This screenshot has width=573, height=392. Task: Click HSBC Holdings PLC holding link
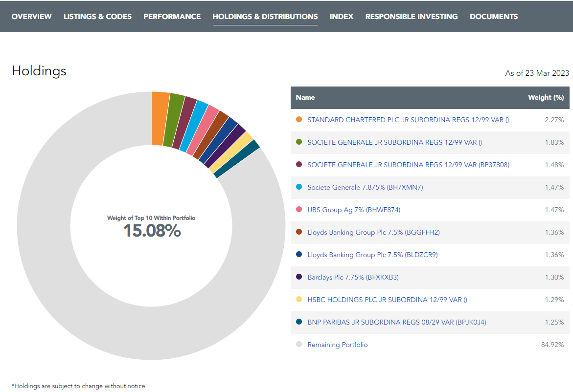pyautogui.click(x=387, y=300)
